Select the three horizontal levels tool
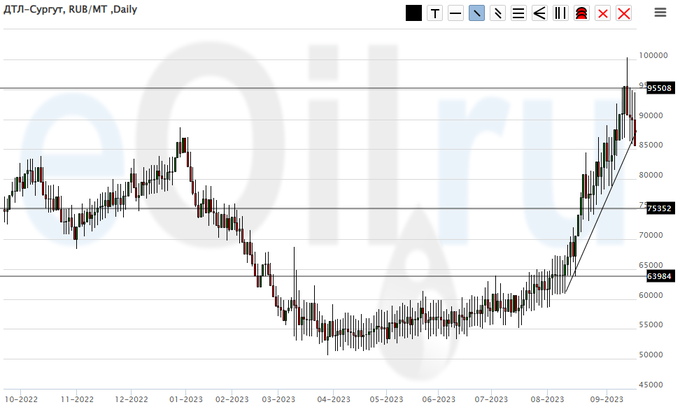Screen dimensions: 680x407 point(519,13)
